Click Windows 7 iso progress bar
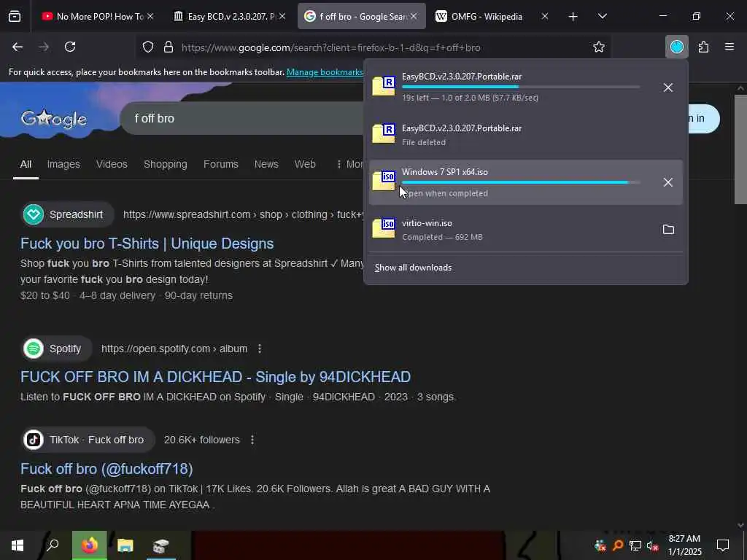747x560 pixels. (521, 182)
